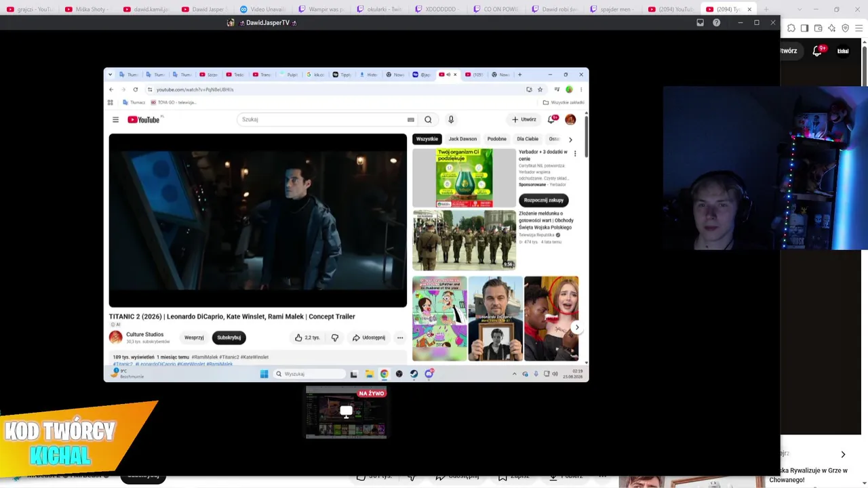
Task: Expand more filter chips with the right arrow
Action: [570, 139]
